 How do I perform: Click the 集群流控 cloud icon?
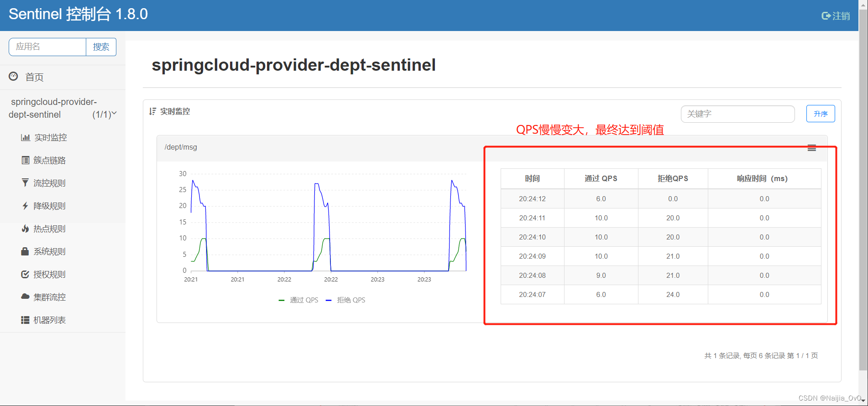coord(26,297)
